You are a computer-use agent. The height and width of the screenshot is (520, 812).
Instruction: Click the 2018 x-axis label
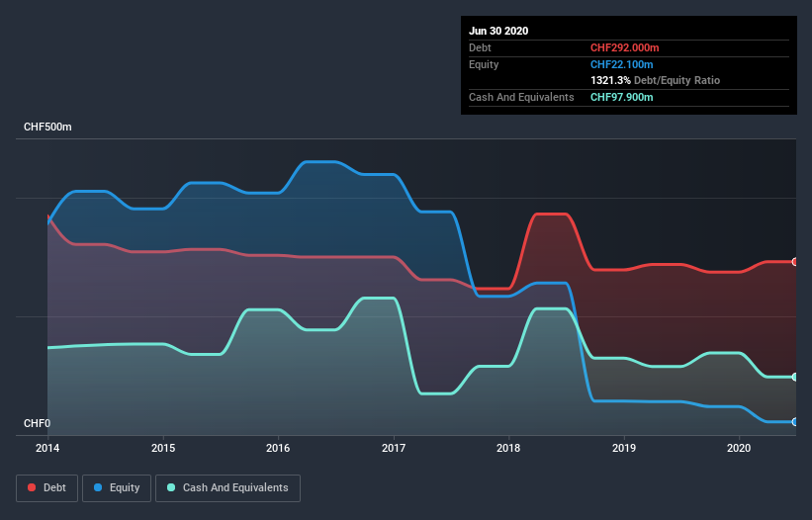pyautogui.click(x=508, y=448)
